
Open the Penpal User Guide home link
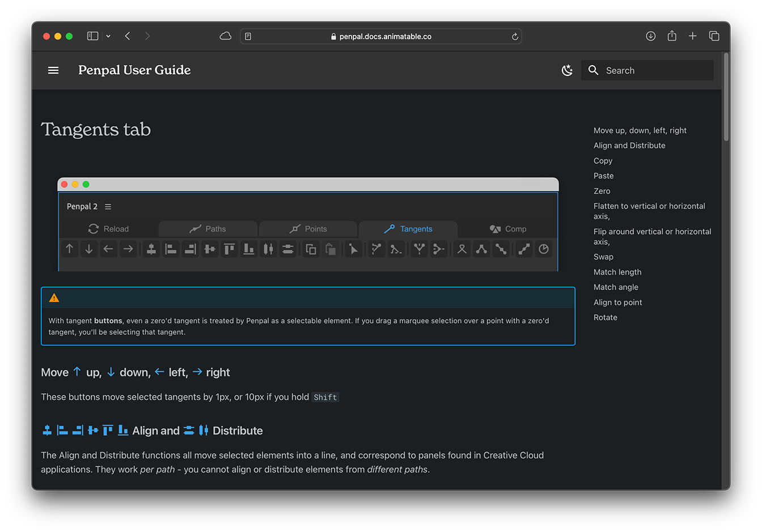[134, 70]
